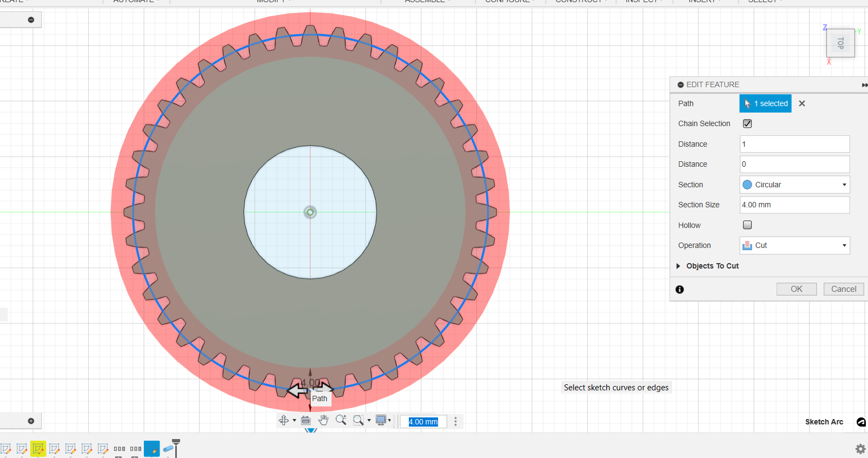Click the first Distance field showing 1
Screen dimensions: 868x458
tap(794, 144)
